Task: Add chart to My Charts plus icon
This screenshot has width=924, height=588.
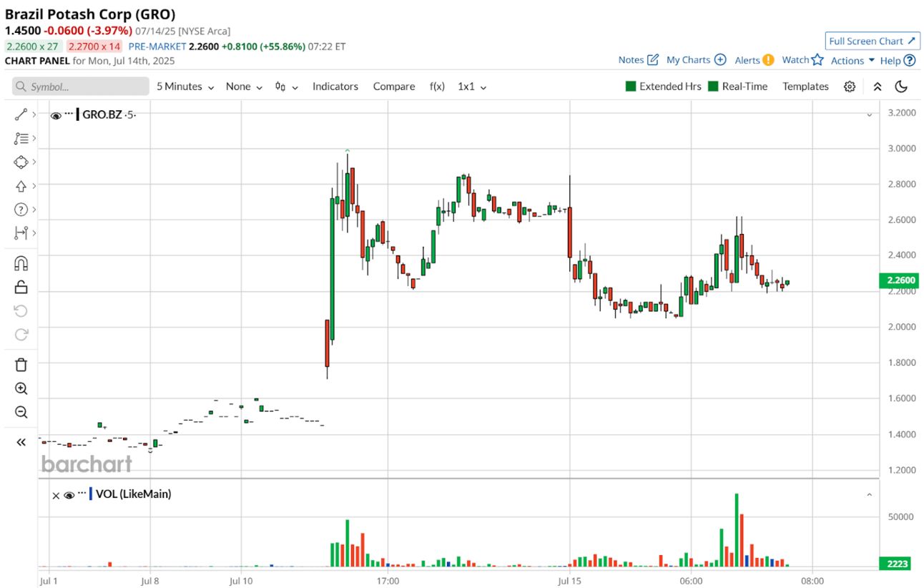Action: pyautogui.click(x=720, y=60)
